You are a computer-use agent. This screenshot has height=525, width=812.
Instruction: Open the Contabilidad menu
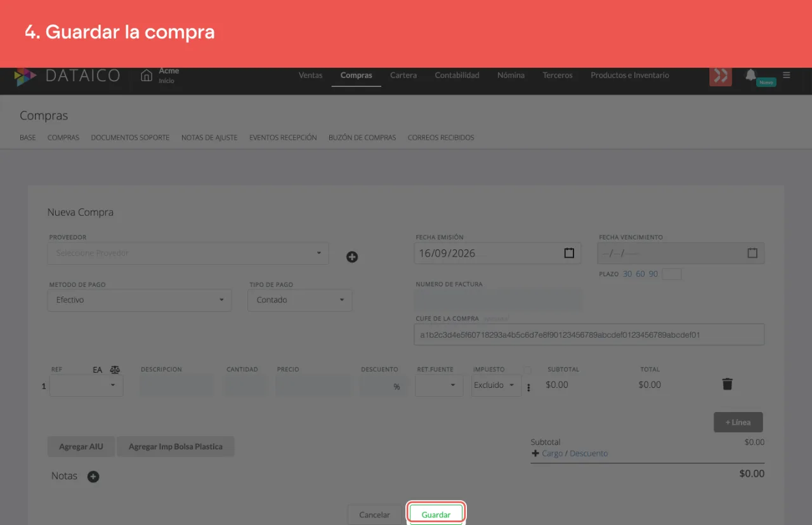click(x=457, y=75)
